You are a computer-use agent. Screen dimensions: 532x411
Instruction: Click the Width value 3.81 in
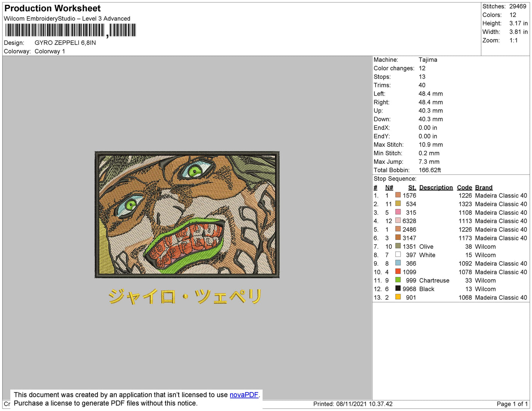518,32
